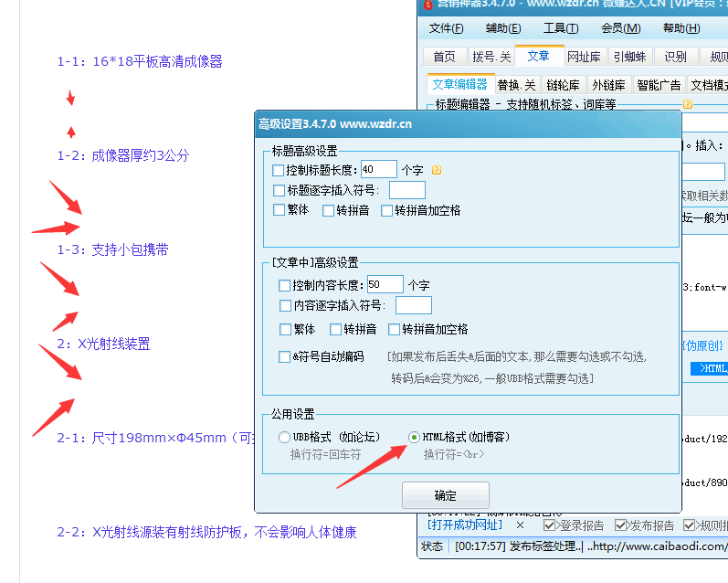Check the &符号自动编码 option
This screenshot has height=583, width=728.
284,356
